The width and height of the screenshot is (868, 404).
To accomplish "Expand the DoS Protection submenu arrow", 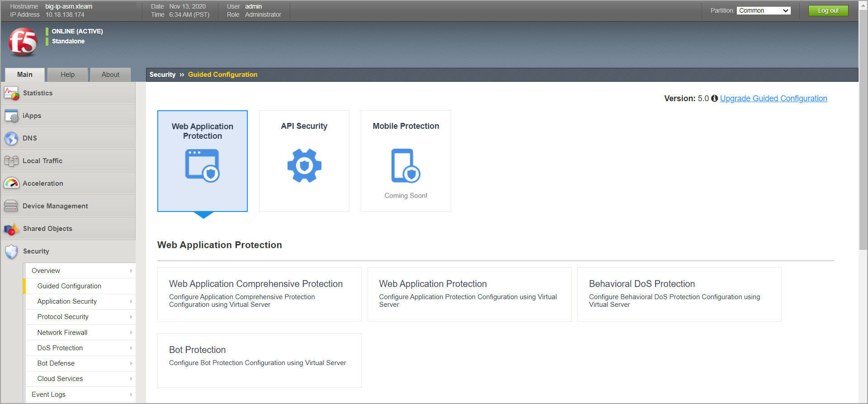I will coord(131,348).
